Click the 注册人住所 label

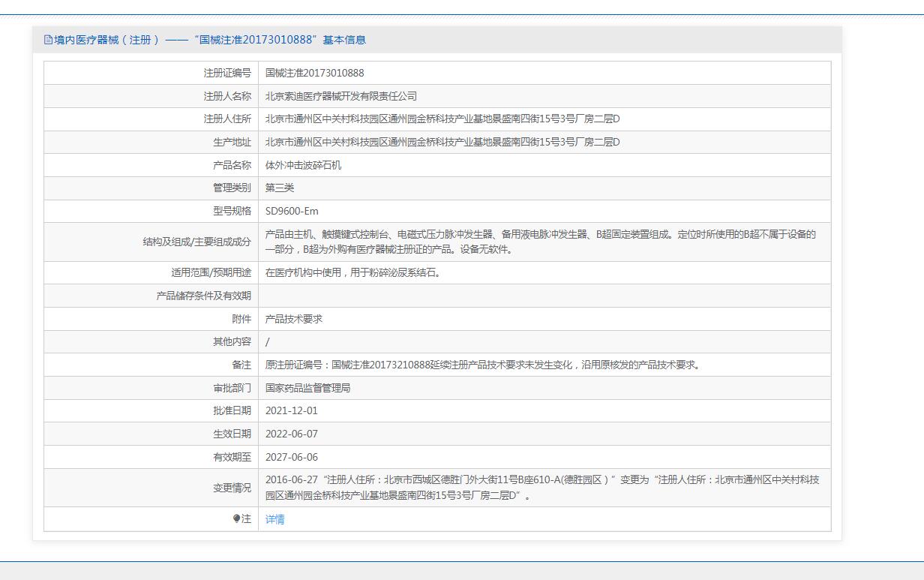click(x=227, y=119)
